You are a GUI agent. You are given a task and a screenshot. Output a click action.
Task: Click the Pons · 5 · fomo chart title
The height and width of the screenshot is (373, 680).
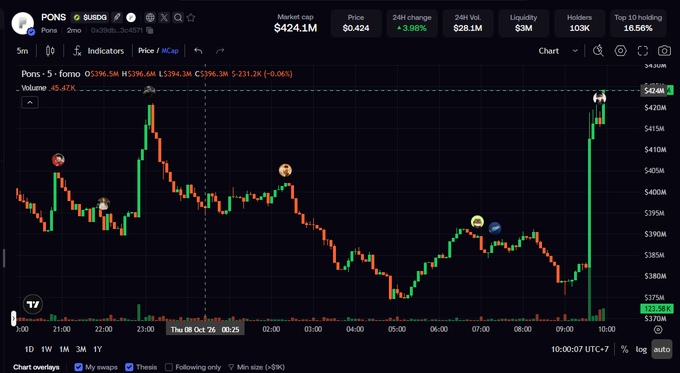(51, 74)
